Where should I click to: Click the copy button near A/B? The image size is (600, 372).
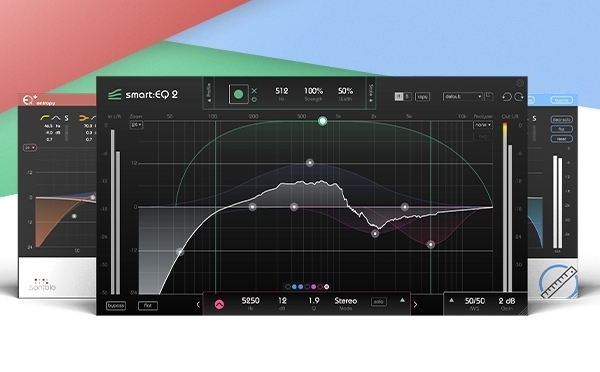tap(422, 97)
